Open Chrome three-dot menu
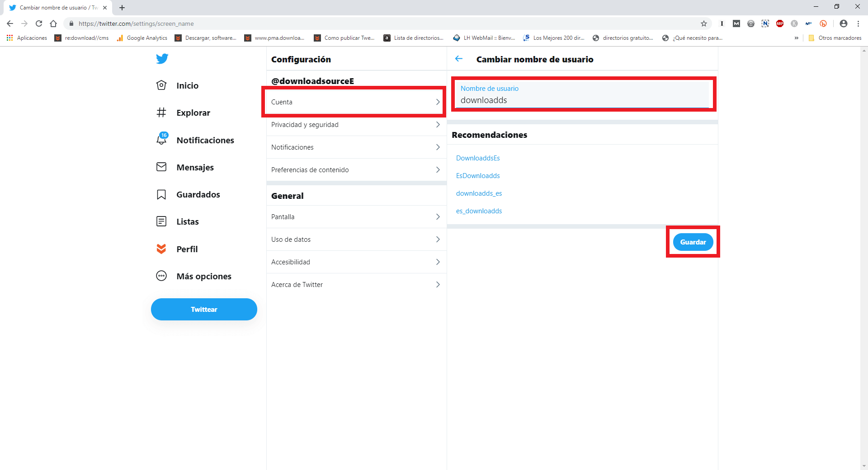Viewport: 868px width, 470px height. 858,23
